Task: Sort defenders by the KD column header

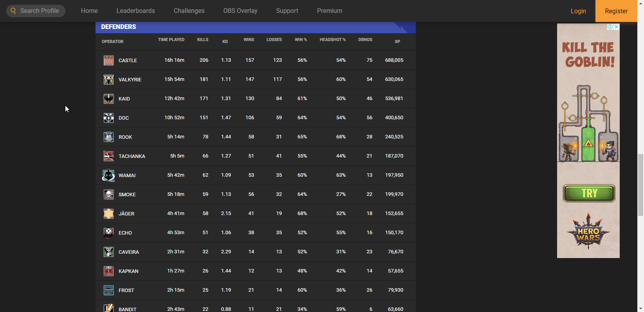Action: [225, 41]
